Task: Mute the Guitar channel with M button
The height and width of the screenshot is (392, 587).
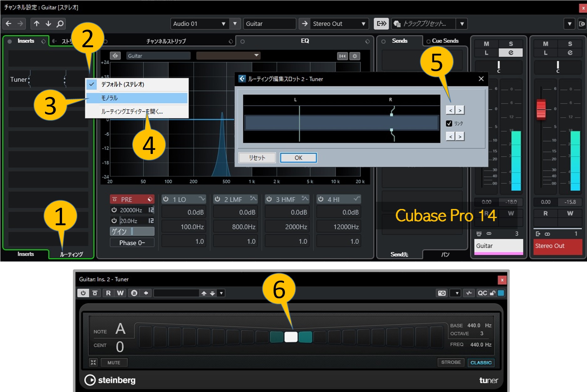Action: click(x=486, y=44)
